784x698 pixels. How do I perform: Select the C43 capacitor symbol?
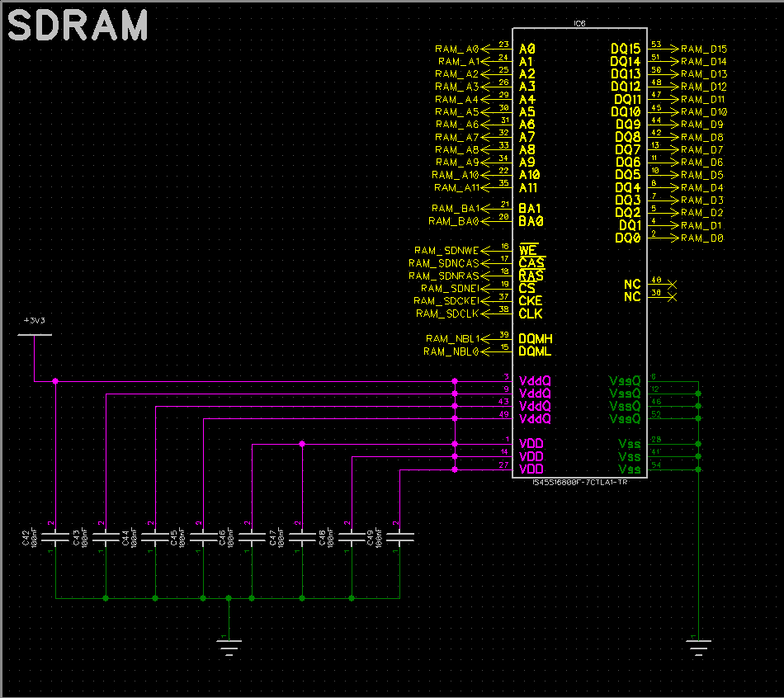[x=106, y=537]
